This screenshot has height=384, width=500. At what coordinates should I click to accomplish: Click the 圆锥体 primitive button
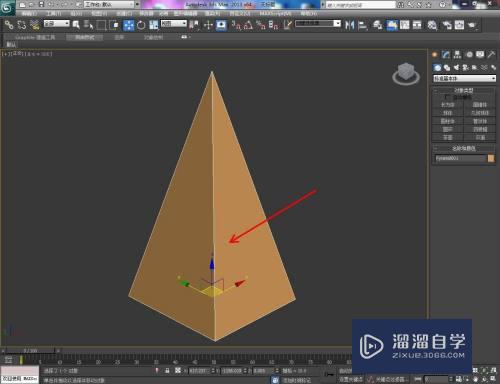coord(480,105)
